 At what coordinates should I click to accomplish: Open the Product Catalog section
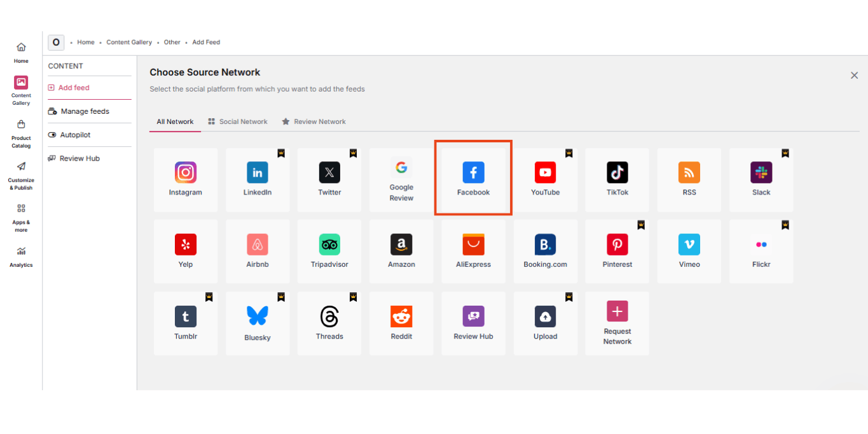pos(21,133)
